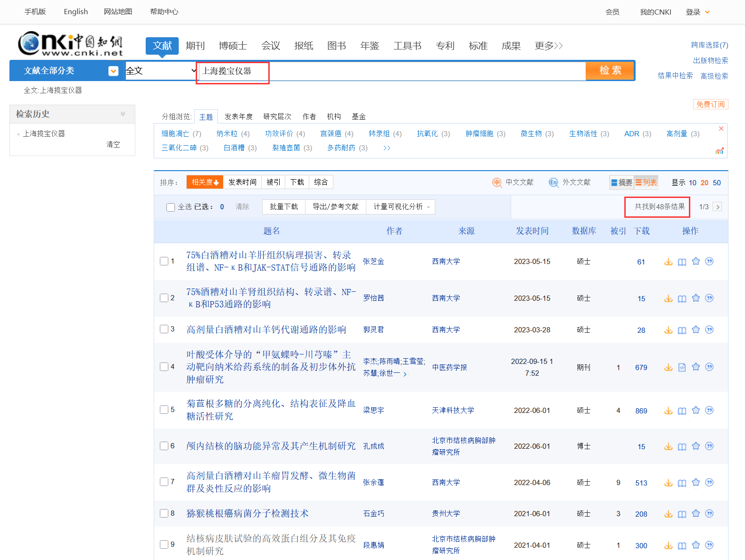Check result row 3 checkbox
This screenshot has width=745, height=560.
click(164, 329)
